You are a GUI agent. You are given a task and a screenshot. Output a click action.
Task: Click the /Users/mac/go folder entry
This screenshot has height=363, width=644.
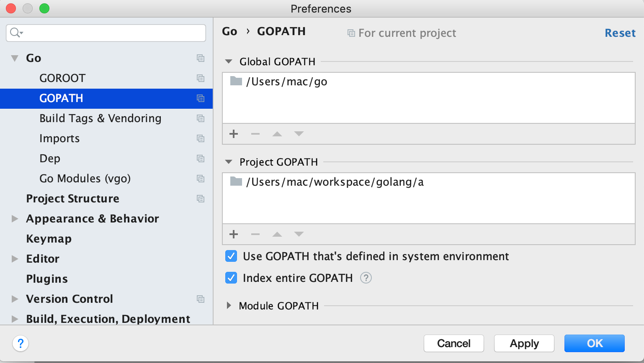click(287, 82)
